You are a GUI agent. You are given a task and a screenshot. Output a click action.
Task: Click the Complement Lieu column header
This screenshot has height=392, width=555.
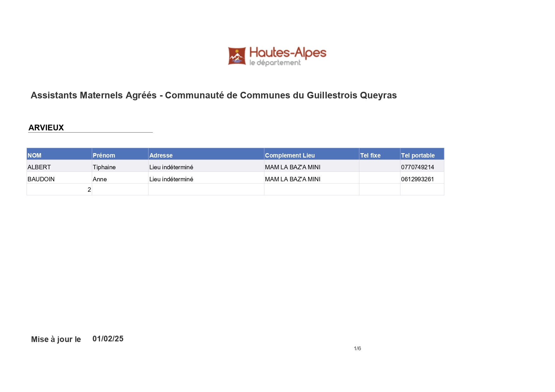coord(312,154)
